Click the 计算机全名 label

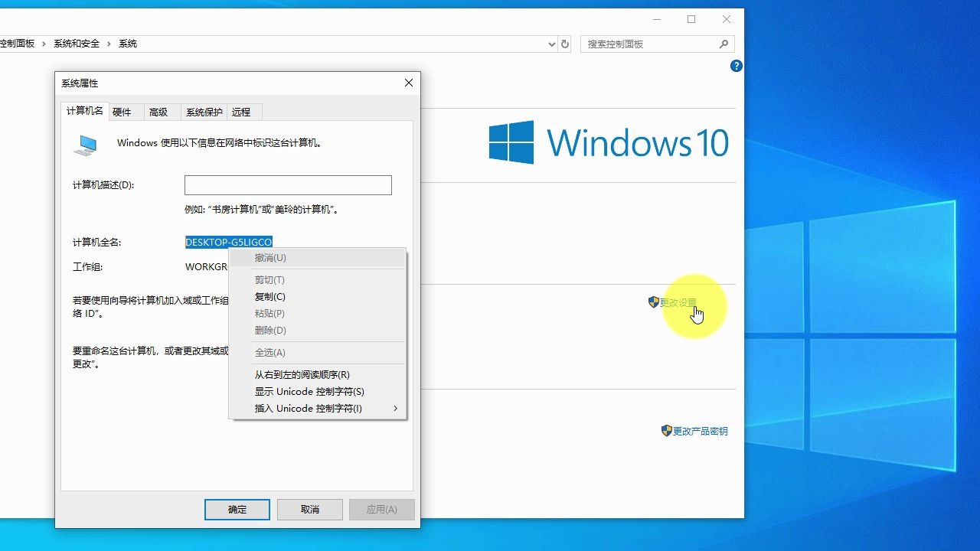(96, 243)
